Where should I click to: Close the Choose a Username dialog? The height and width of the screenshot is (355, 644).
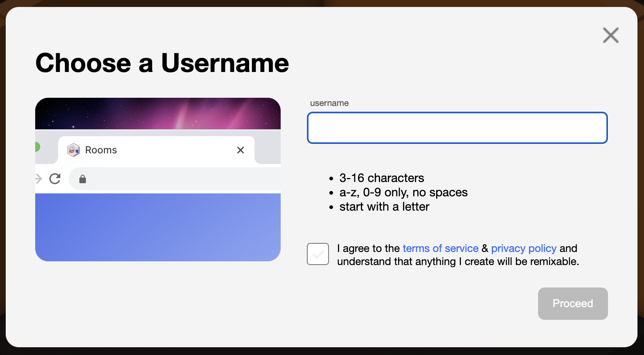click(610, 35)
